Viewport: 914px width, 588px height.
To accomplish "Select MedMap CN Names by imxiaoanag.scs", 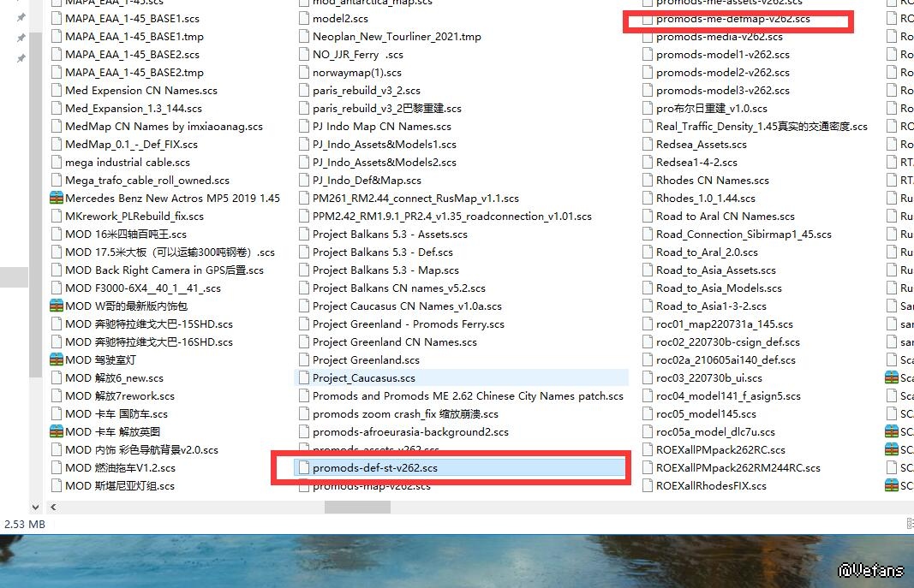I will point(164,127).
